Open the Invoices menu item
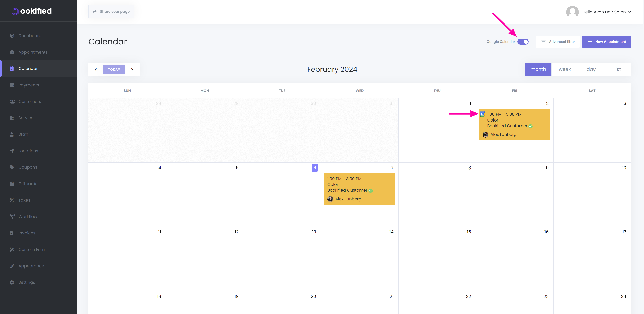The image size is (644, 314). [38, 233]
